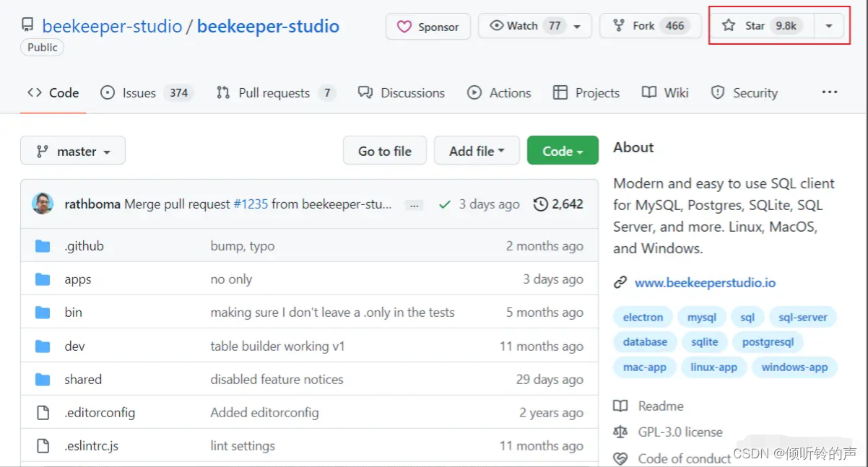Click the eye icon on Watch button
The height and width of the screenshot is (467, 868).
click(496, 26)
